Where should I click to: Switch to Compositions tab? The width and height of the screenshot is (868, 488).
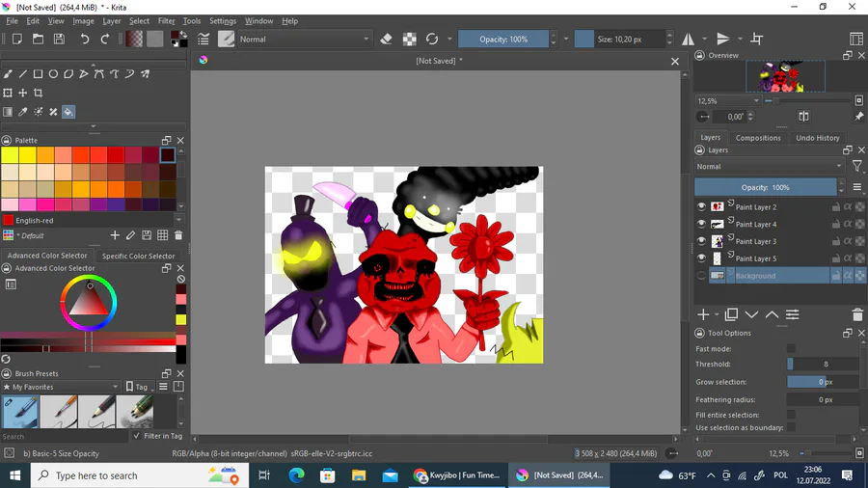tap(758, 138)
